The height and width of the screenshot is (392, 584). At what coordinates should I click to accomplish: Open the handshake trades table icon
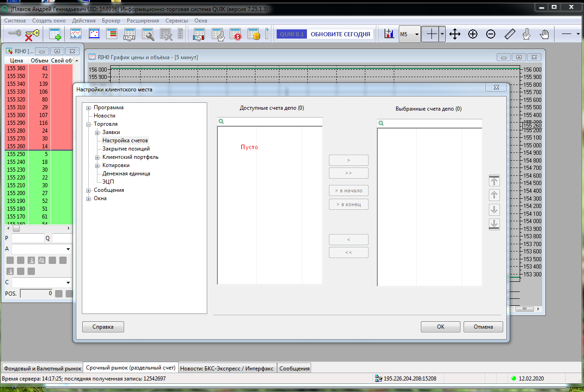point(130,34)
